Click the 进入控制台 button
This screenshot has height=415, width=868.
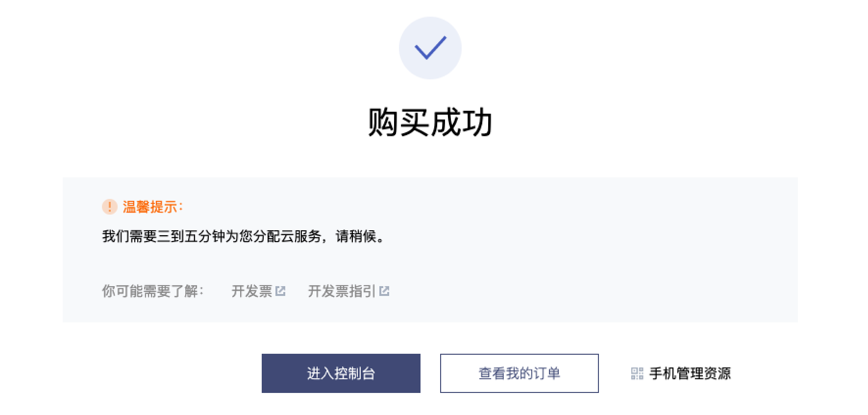point(341,373)
